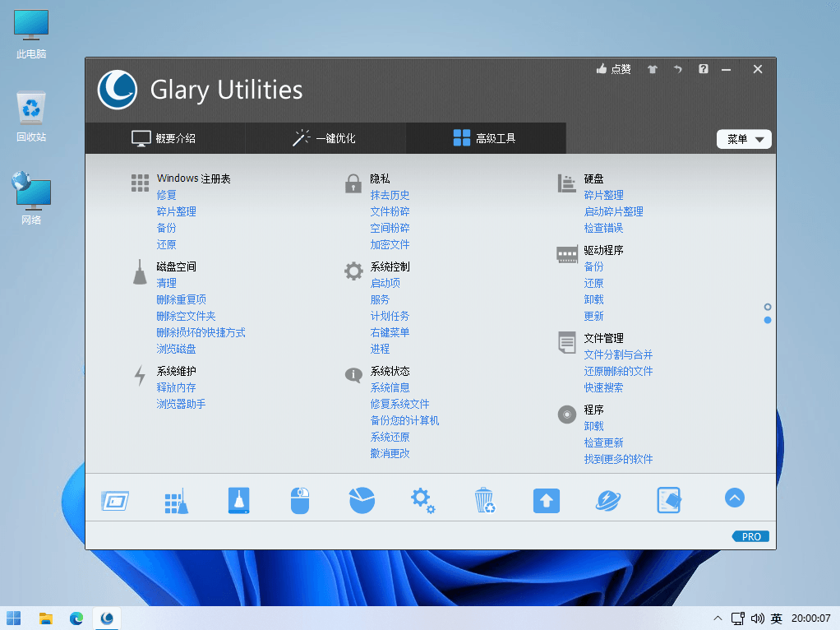
Task: Open registry 修复 link
Action: 166,195
